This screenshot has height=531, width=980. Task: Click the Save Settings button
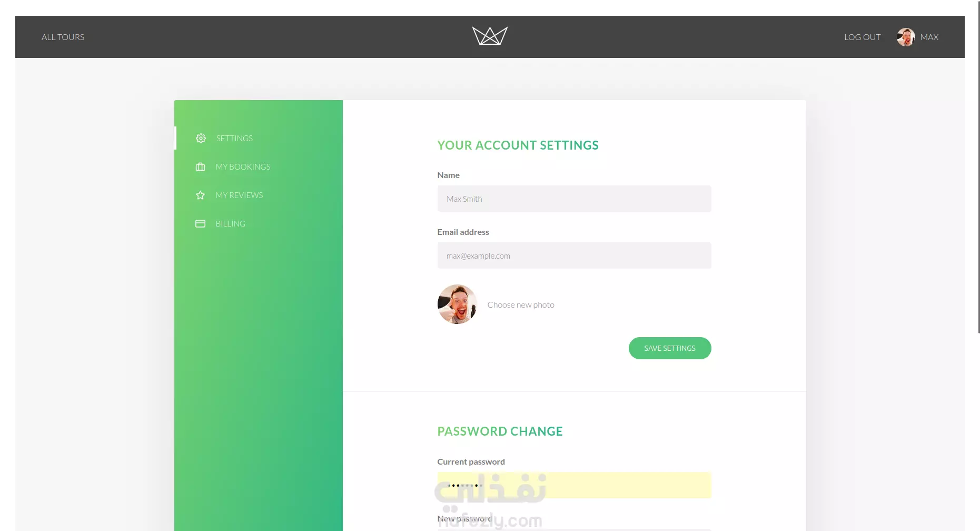(670, 348)
